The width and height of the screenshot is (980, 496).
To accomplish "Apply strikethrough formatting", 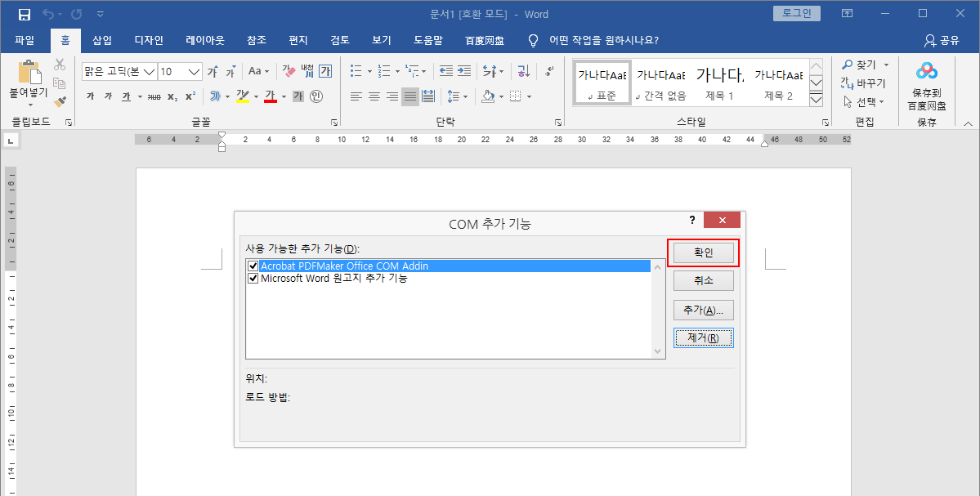I will click(154, 96).
